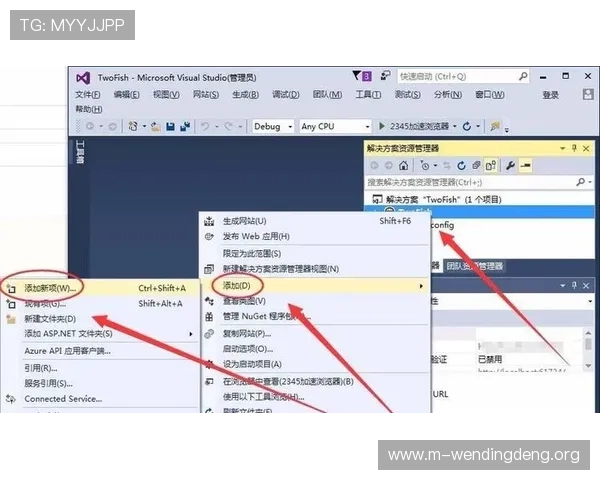
Task: Toggle Solution Explorer auto-hide pin
Action: point(574,149)
